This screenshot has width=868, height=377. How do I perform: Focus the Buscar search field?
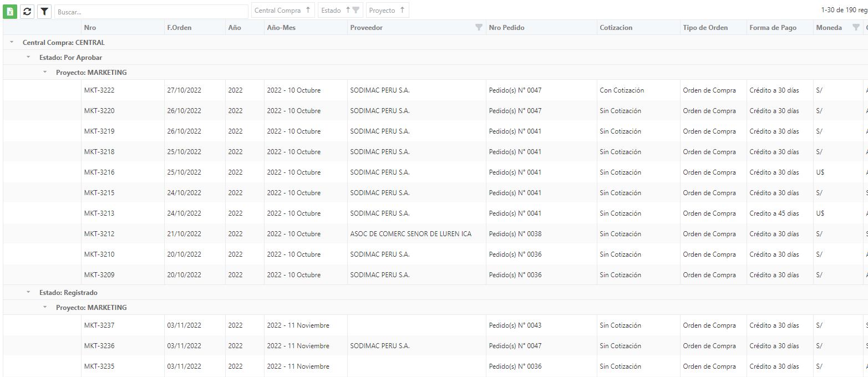pyautogui.click(x=151, y=12)
